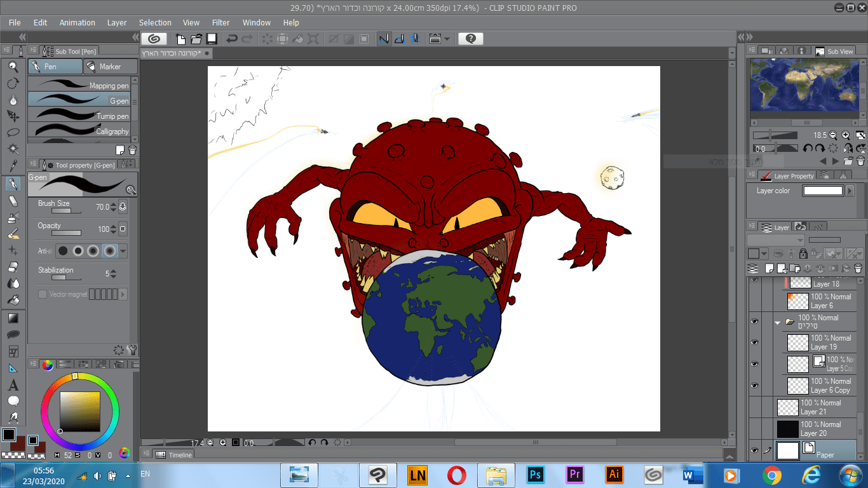Click the Save icon in toolbar
The width and height of the screenshot is (868, 488).
(212, 39)
